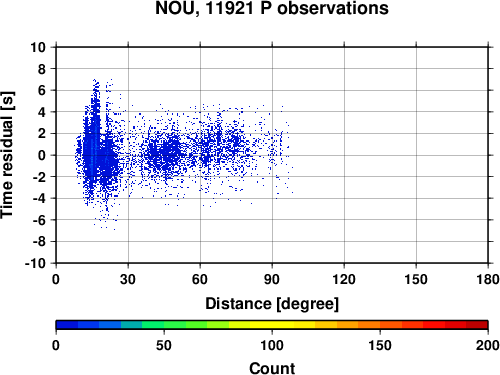Click the colorbar tick label "100"
Screen dimensions: 500x375
pyautogui.click(x=272, y=345)
